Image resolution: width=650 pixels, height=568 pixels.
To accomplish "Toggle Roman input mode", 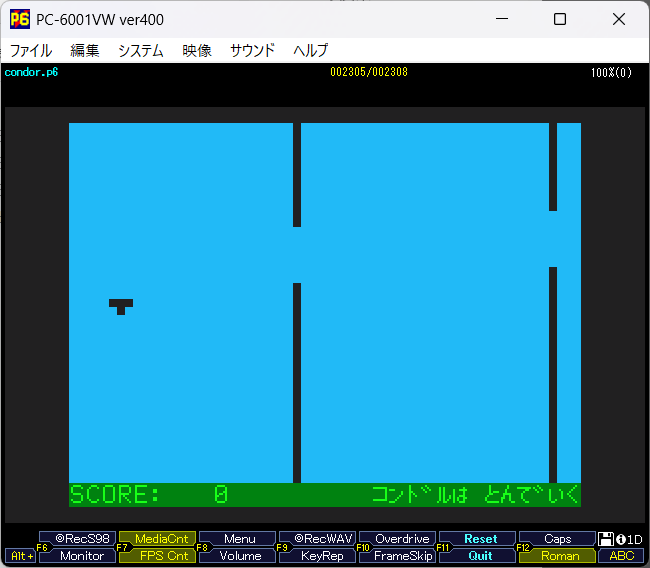I will click(x=558, y=556).
